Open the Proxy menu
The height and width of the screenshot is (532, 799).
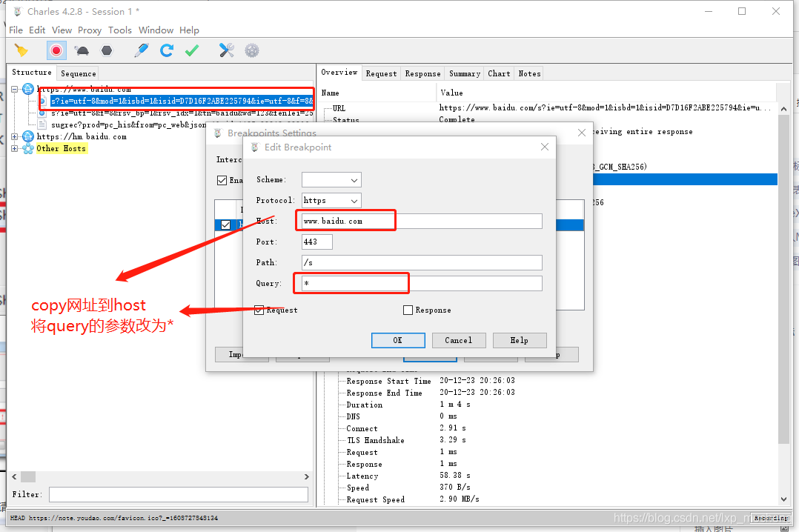pyautogui.click(x=90, y=30)
